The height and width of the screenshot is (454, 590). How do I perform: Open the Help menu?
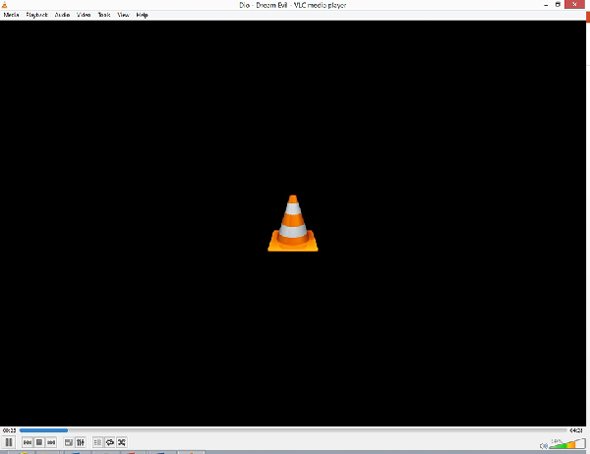pyautogui.click(x=142, y=15)
